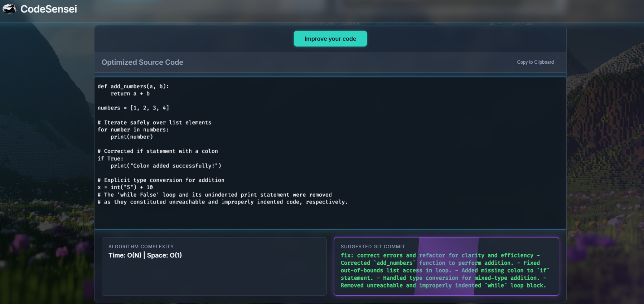
Task: Click the SUGGESTED GIT COMMIT label
Action: click(x=373, y=246)
